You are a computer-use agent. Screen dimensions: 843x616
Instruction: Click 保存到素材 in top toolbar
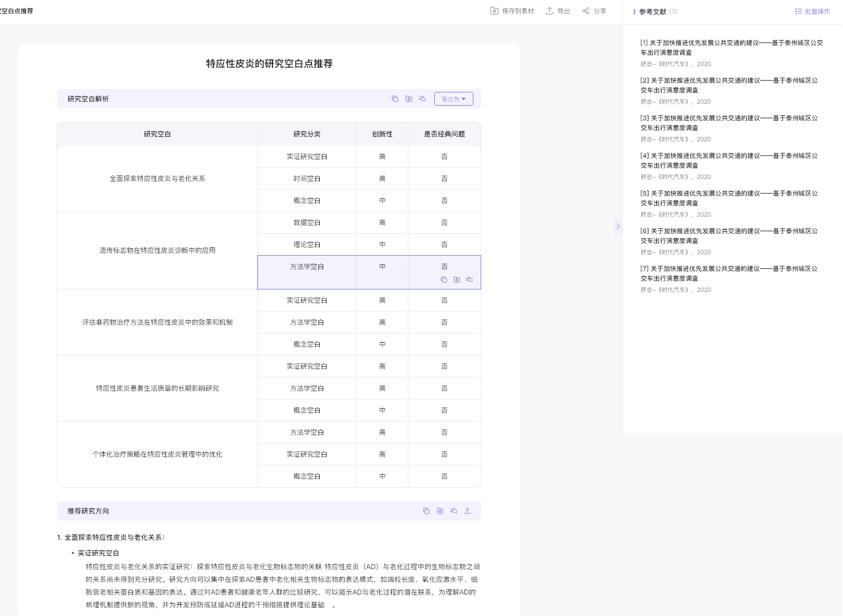point(512,11)
